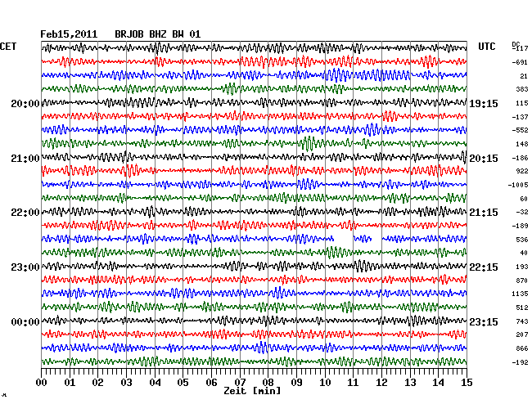Image resolution: width=532 pixels, height=404 pixels.
Task: Click the 19:15 UTC time label
Action: tap(484, 104)
